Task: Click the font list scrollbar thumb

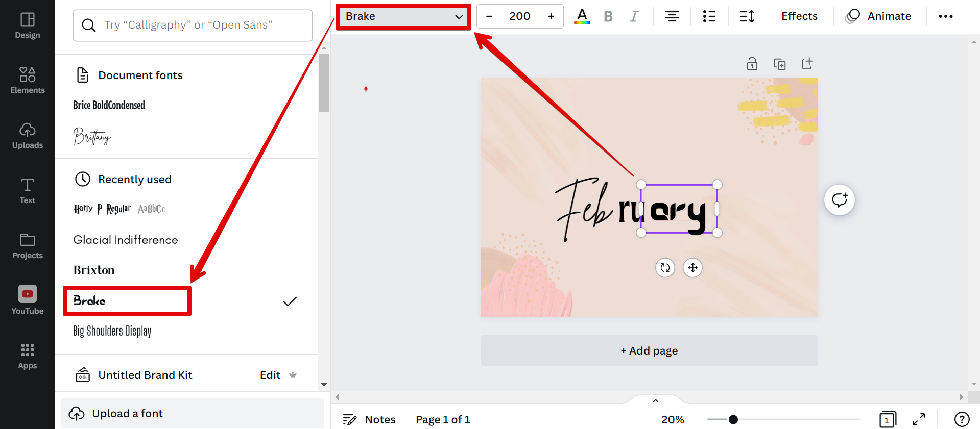Action: click(324, 83)
